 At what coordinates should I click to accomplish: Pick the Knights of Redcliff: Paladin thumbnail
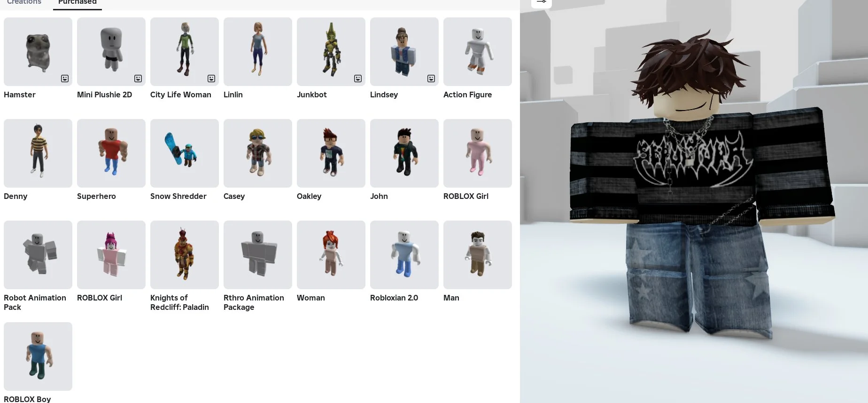[x=184, y=255]
